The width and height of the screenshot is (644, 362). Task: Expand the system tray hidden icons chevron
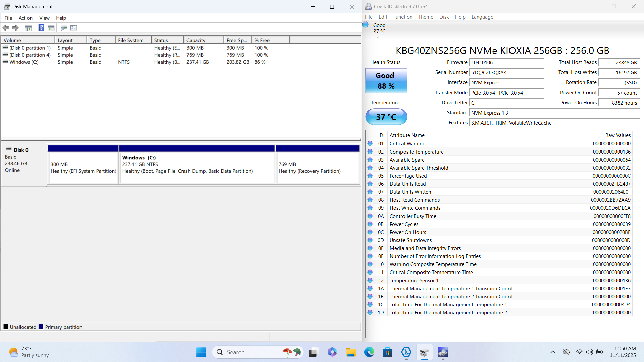click(552, 352)
